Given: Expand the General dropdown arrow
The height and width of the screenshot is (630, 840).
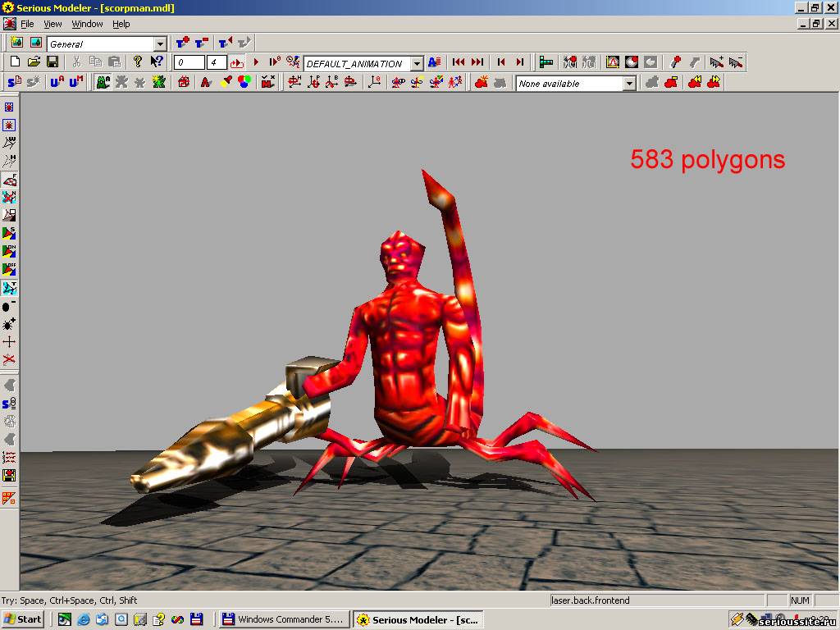Looking at the screenshot, I should [160, 44].
